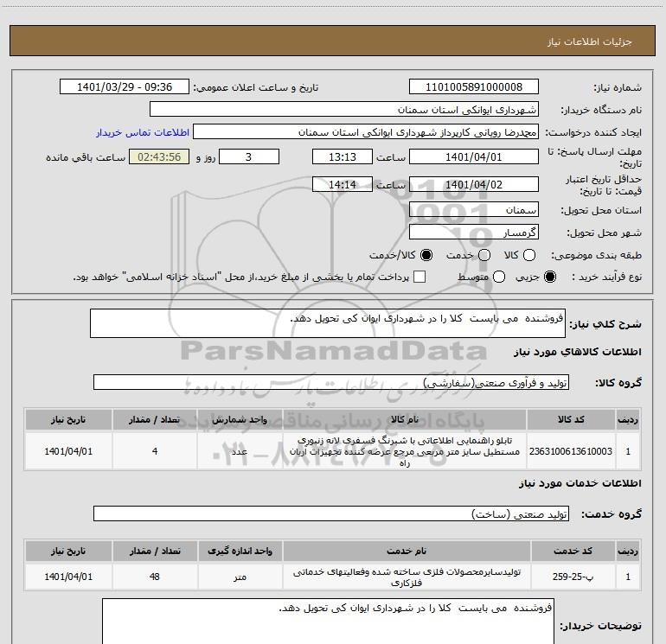This screenshot has width=666, height=644.
Task: Click the توضیحات خریدار text area
Action: click(x=328, y=621)
